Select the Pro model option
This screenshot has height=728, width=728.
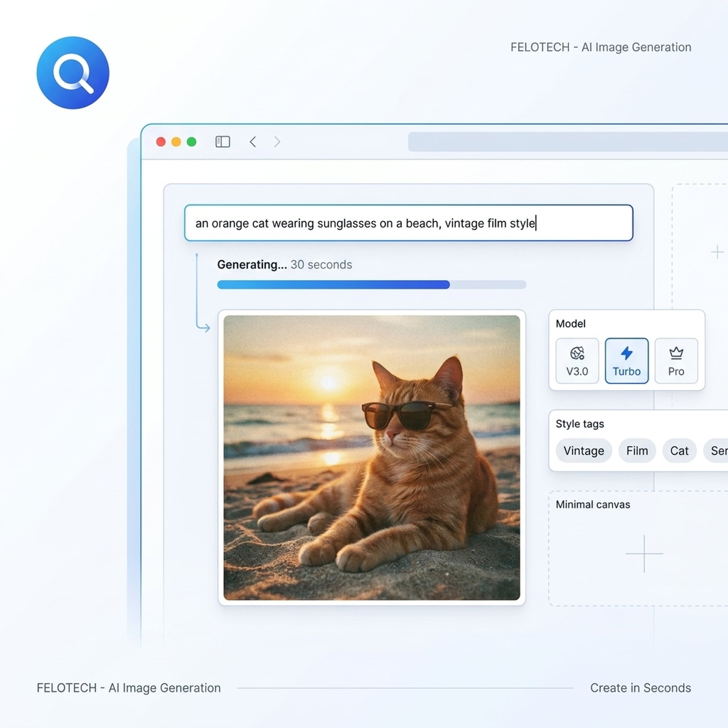[x=676, y=361]
